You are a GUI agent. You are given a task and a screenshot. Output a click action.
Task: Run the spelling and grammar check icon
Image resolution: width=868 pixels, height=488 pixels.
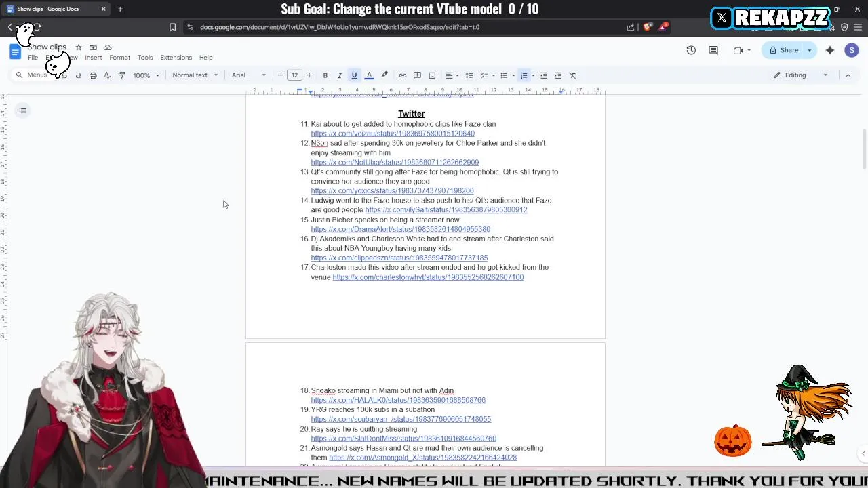tap(107, 75)
